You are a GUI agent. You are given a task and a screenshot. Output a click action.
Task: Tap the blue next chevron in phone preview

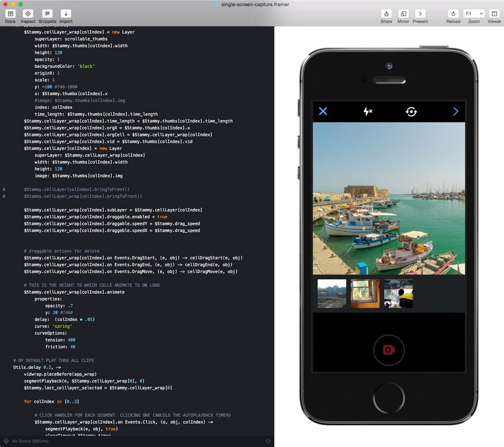click(x=456, y=111)
